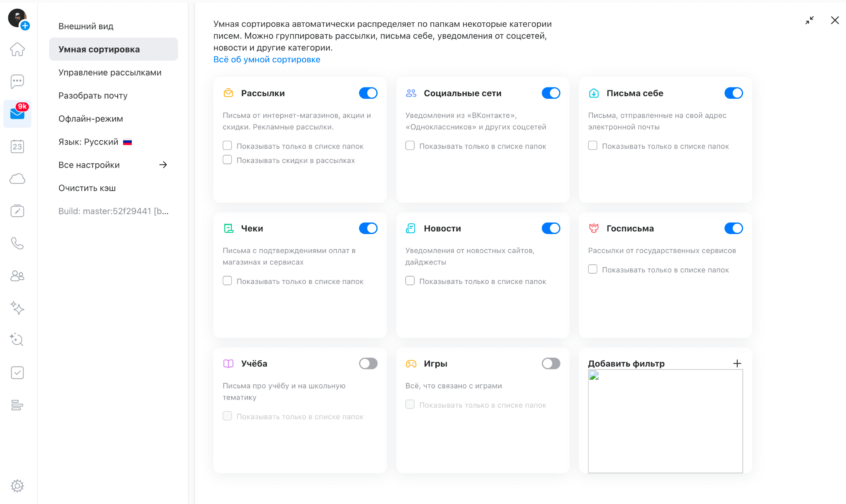Image resolution: width=846 pixels, height=504 pixels.
Task: Check folder-list-only box under Госписьма
Action: [x=593, y=270]
